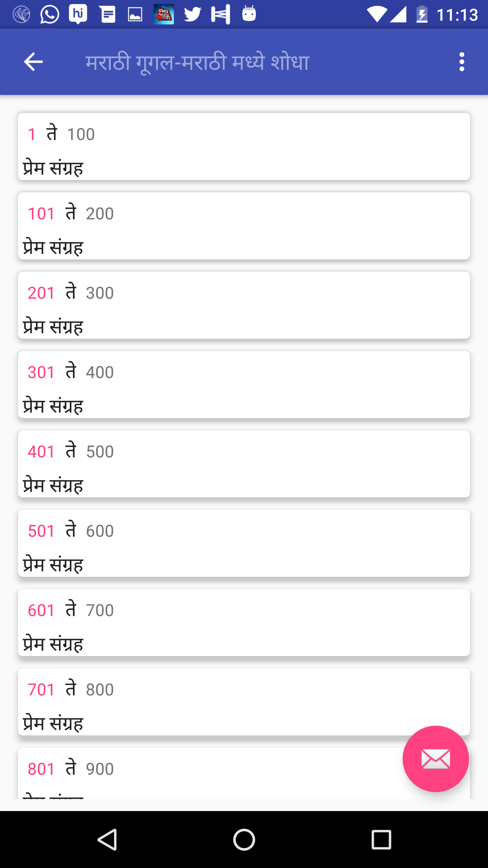Tap the recent apps square button
Viewport: 488px width, 868px height.
click(x=381, y=840)
